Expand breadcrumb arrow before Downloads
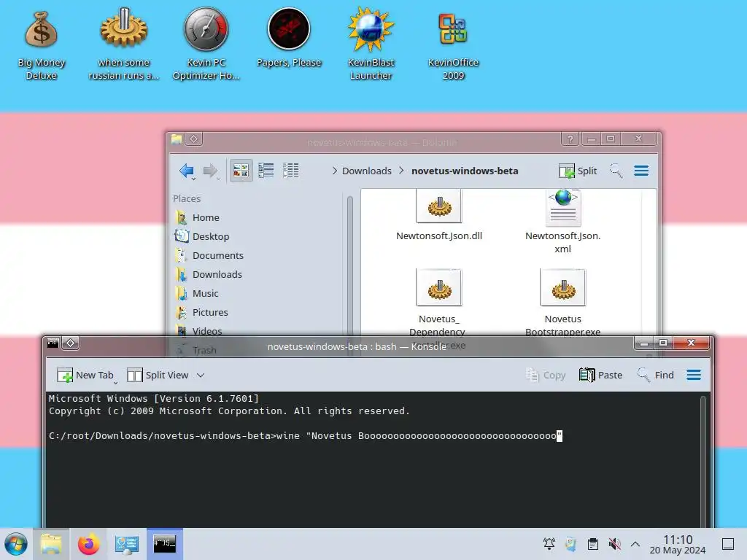The height and width of the screenshot is (560, 747). 334,171
